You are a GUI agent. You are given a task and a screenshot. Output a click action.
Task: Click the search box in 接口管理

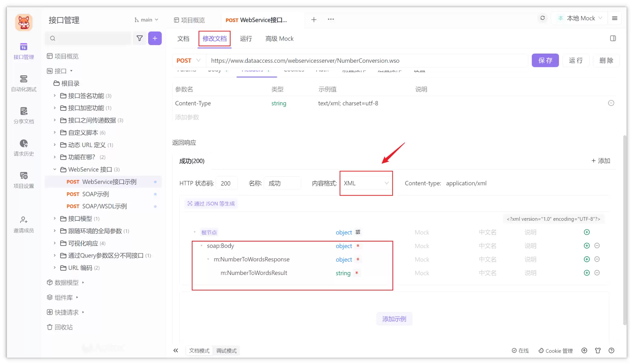coord(88,38)
